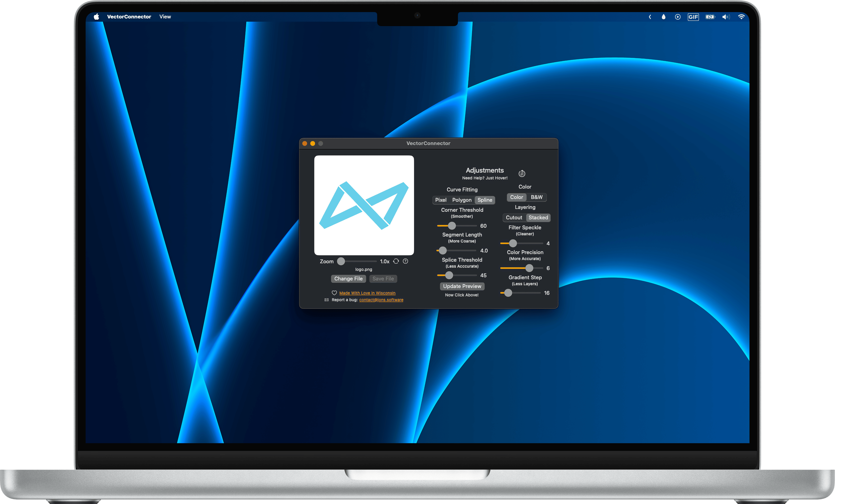Click the Corner Threshold value 60
The height and width of the screenshot is (504, 852).
pyautogui.click(x=483, y=226)
